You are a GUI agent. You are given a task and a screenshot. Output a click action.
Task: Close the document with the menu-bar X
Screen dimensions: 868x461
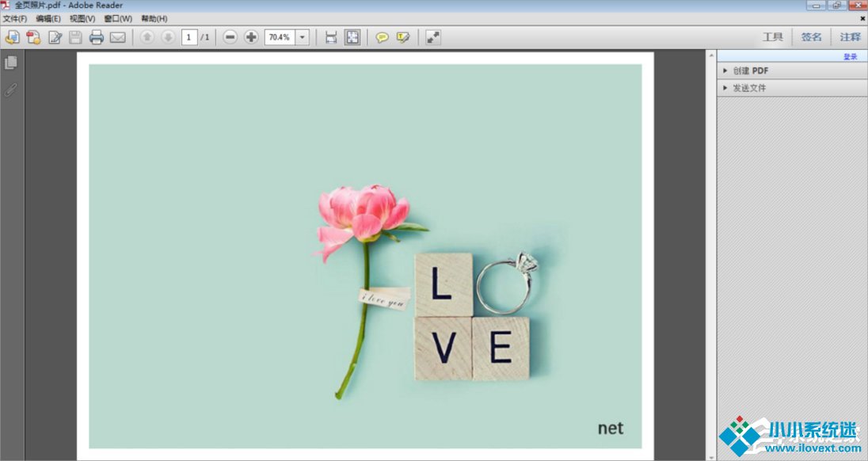[x=862, y=18]
